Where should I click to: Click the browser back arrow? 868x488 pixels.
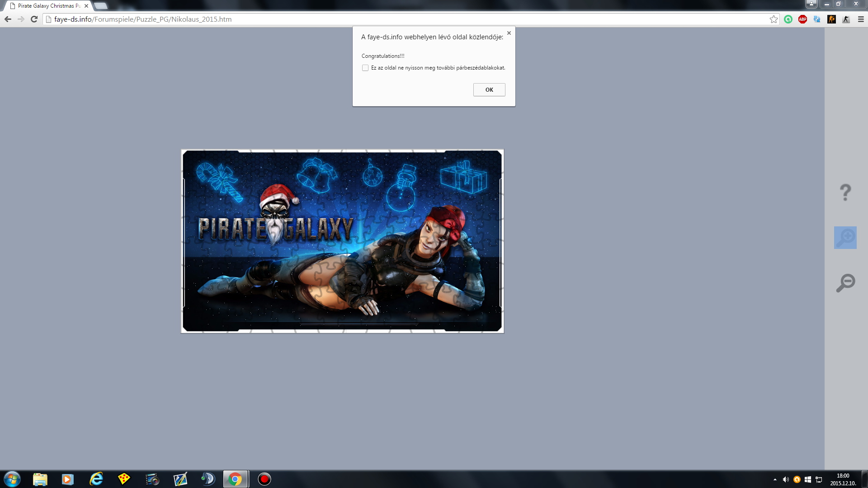tap(8, 19)
